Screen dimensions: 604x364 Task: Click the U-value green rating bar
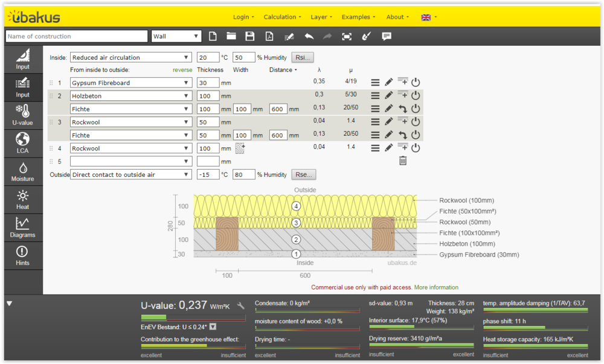point(153,317)
